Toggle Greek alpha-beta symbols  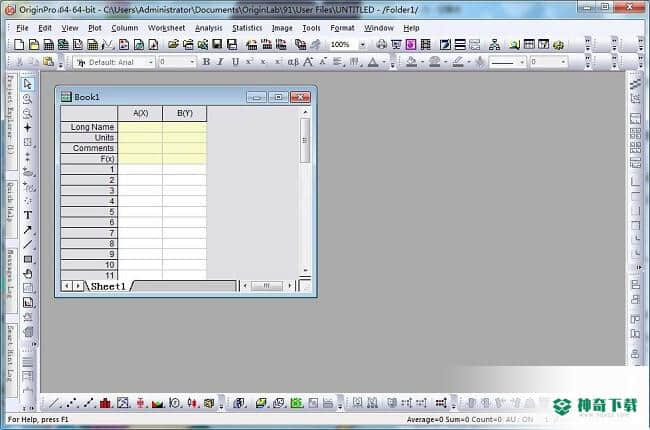tap(293, 62)
